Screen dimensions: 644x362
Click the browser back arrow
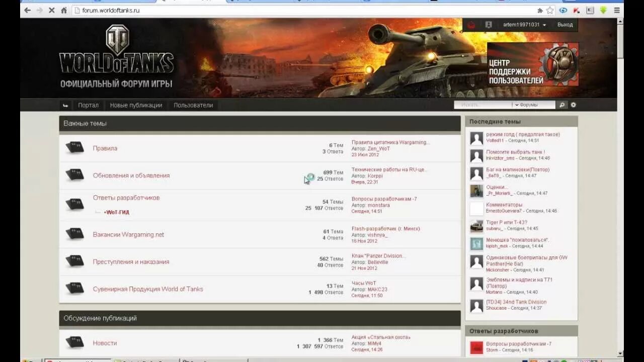point(27,10)
